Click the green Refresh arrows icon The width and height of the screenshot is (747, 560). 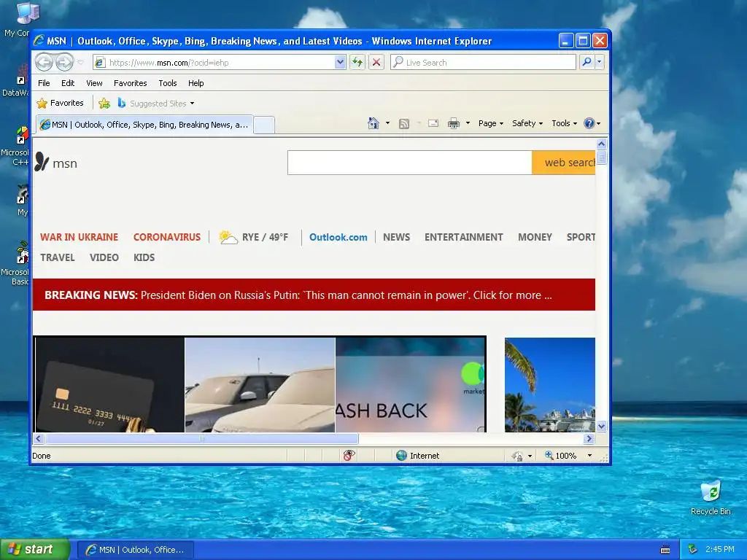click(x=357, y=63)
